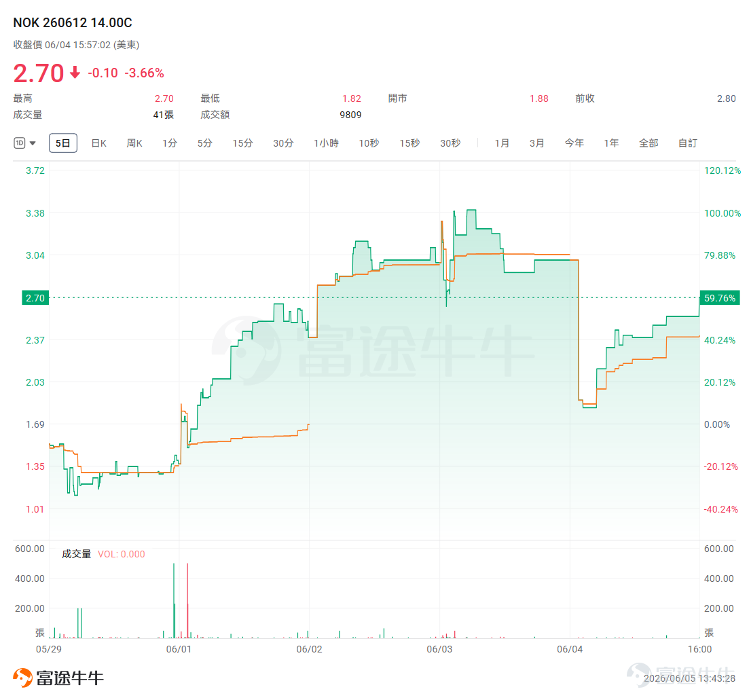749x700 pixels.
Task: Show the 1年 time range
Action: click(611, 143)
